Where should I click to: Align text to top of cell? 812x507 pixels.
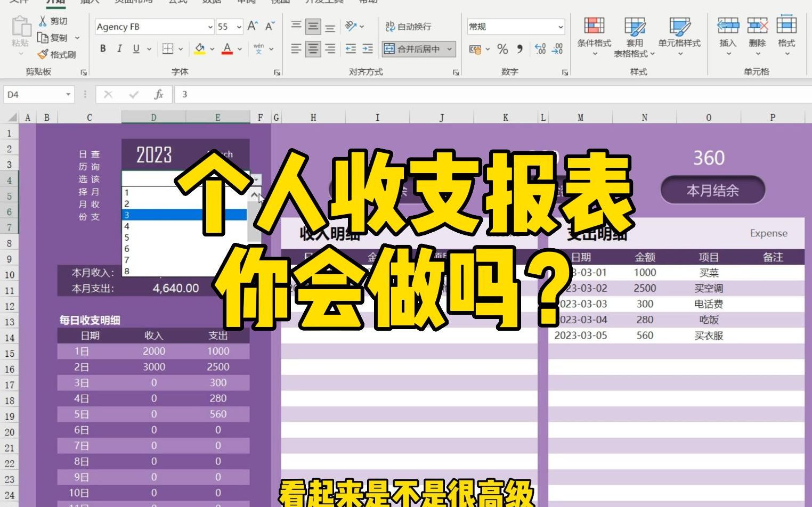click(x=296, y=26)
